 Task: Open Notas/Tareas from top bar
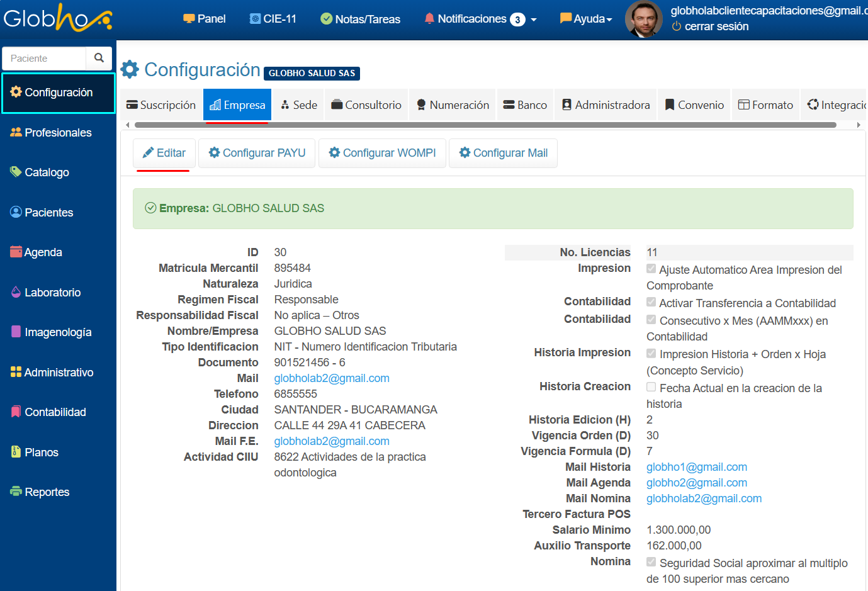click(361, 19)
